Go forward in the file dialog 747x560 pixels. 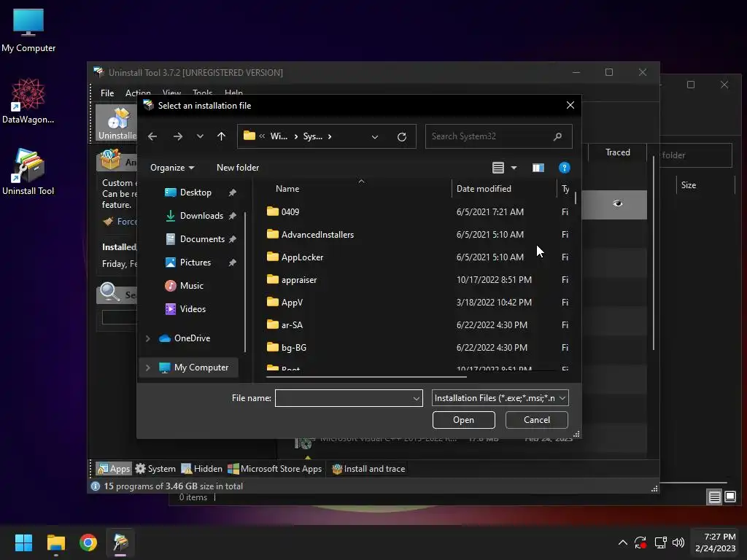[178, 136]
